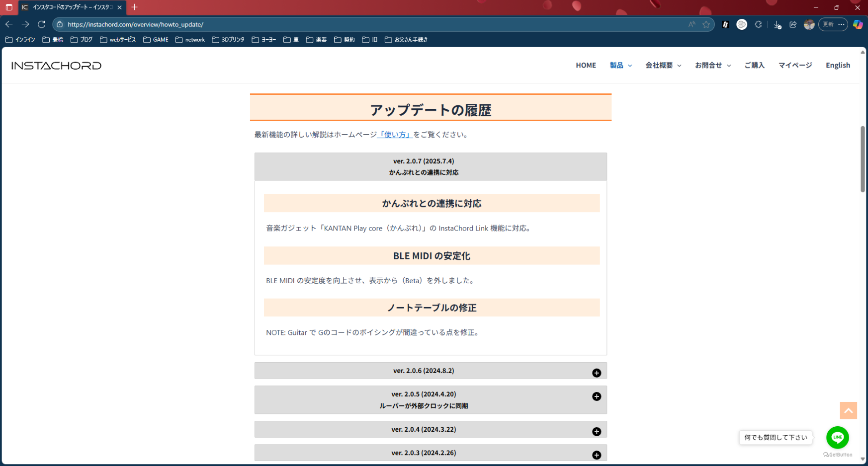Open the Extensions puzzle piece menu
The width and height of the screenshot is (868, 466).
(x=758, y=24)
